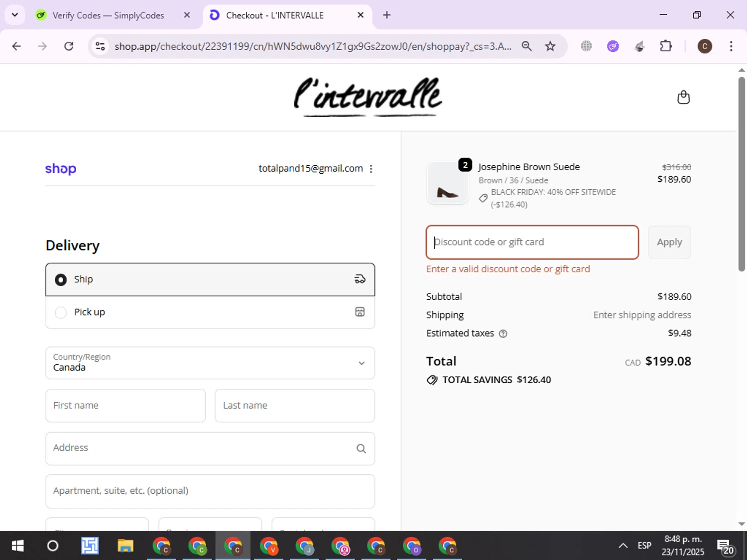Image resolution: width=747 pixels, height=560 pixels.
Task: Focus the Address field
Action: coord(210,448)
